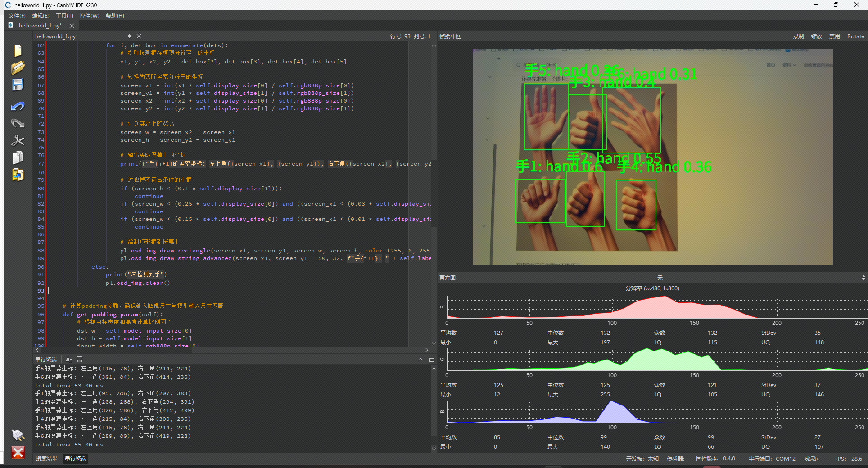Open a file using the folder icon
The image size is (868, 468).
18,68
